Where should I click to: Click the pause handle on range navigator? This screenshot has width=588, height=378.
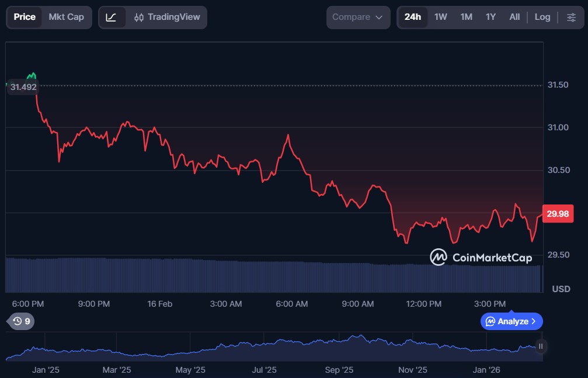pos(541,346)
